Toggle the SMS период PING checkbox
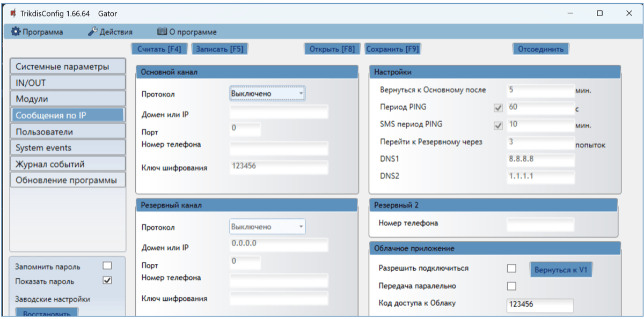644x319 pixels. pos(498,125)
